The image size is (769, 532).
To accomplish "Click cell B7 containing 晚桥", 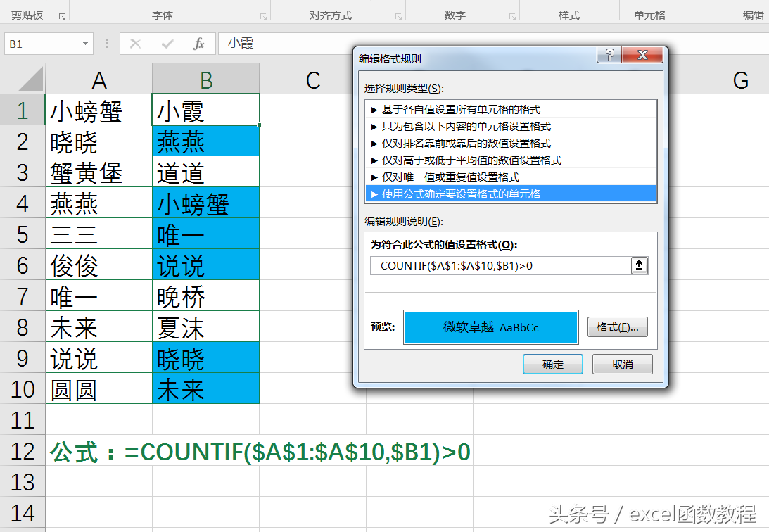I will coord(206,296).
